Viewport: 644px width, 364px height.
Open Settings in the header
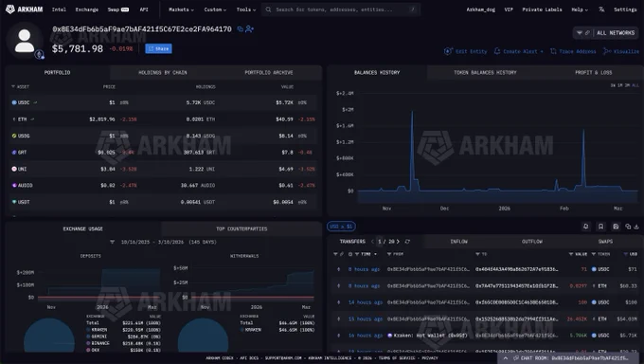coord(625,9)
